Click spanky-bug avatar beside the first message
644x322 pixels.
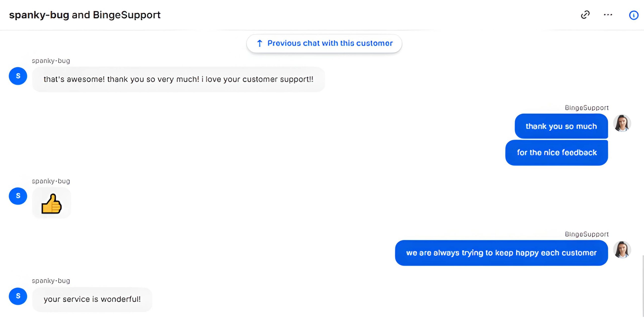click(18, 76)
